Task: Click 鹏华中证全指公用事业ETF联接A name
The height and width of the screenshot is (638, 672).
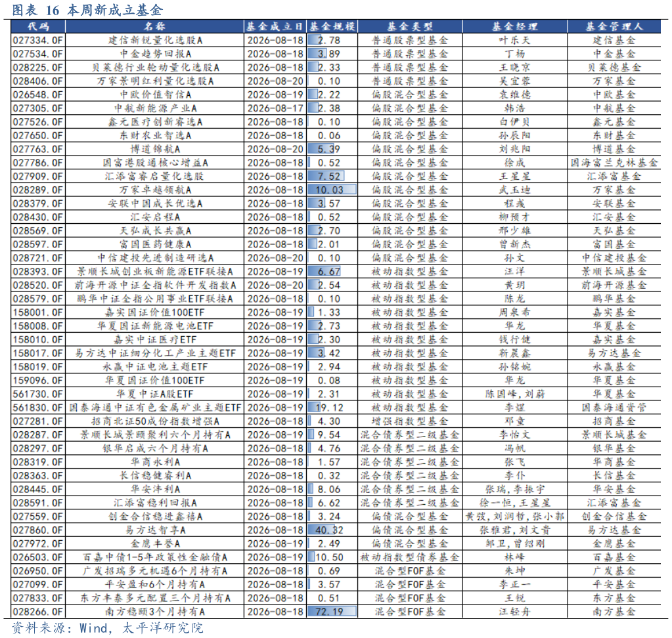Action: 155,299
